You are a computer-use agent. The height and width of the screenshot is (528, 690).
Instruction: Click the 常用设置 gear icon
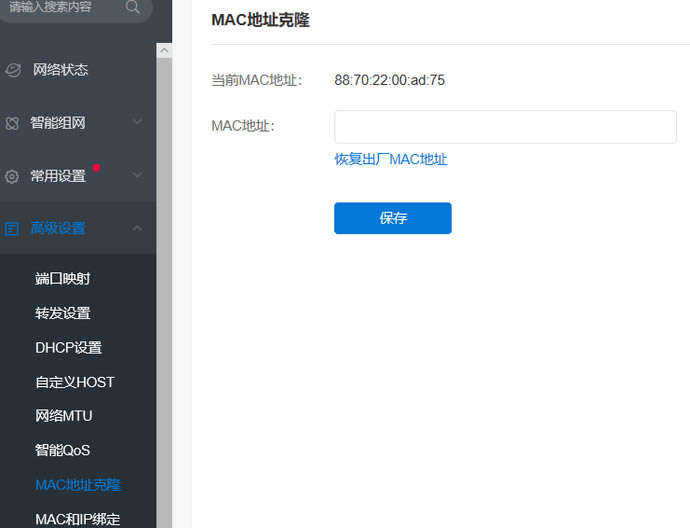click(12, 176)
